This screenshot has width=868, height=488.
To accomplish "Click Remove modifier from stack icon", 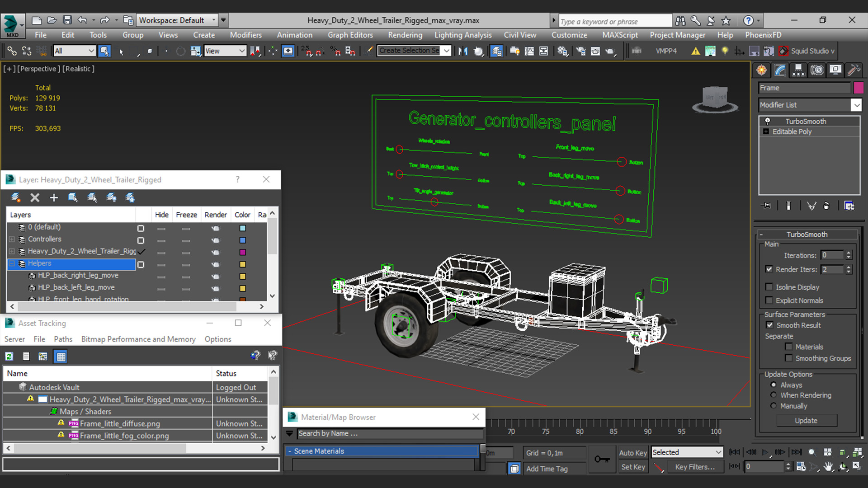I will pyautogui.click(x=826, y=206).
